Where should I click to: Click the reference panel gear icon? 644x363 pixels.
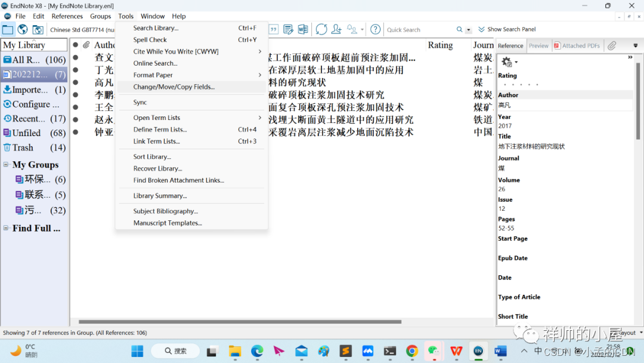(x=507, y=61)
